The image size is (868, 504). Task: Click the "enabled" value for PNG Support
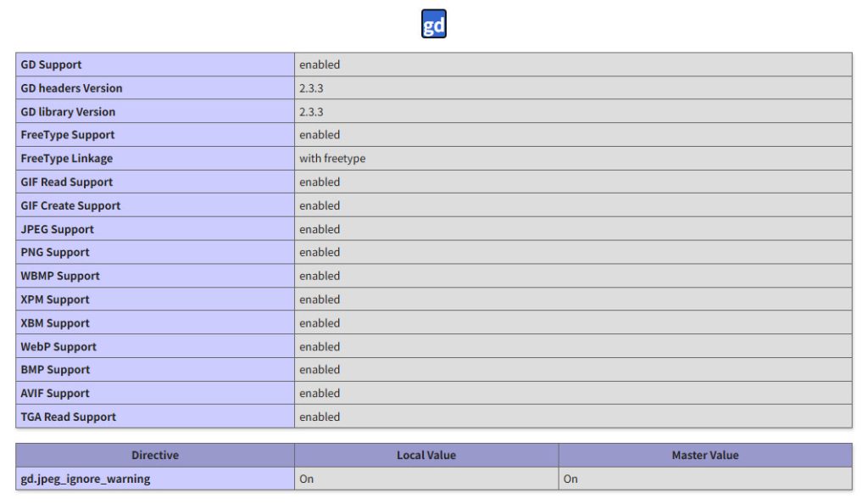pyautogui.click(x=320, y=253)
